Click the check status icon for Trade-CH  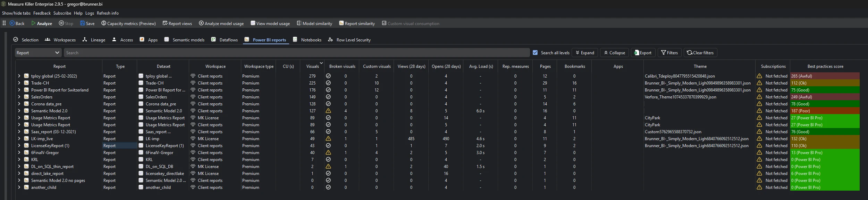point(328,83)
